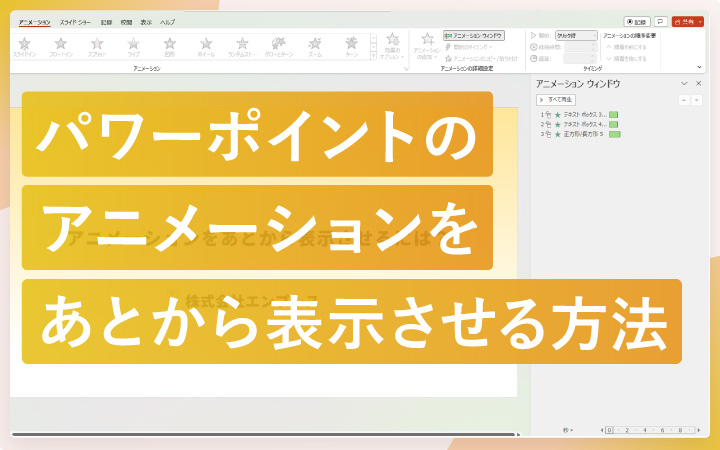Open the 共有 button dropdown arrow
This screenshot has width=720, height=450.
700,22
